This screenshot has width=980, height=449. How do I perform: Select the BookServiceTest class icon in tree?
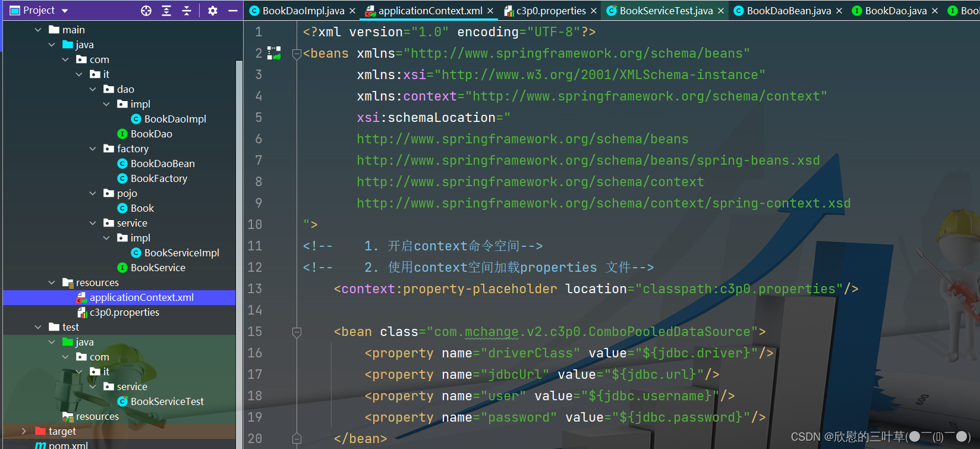pyautogui.click(x=122, y=401)
